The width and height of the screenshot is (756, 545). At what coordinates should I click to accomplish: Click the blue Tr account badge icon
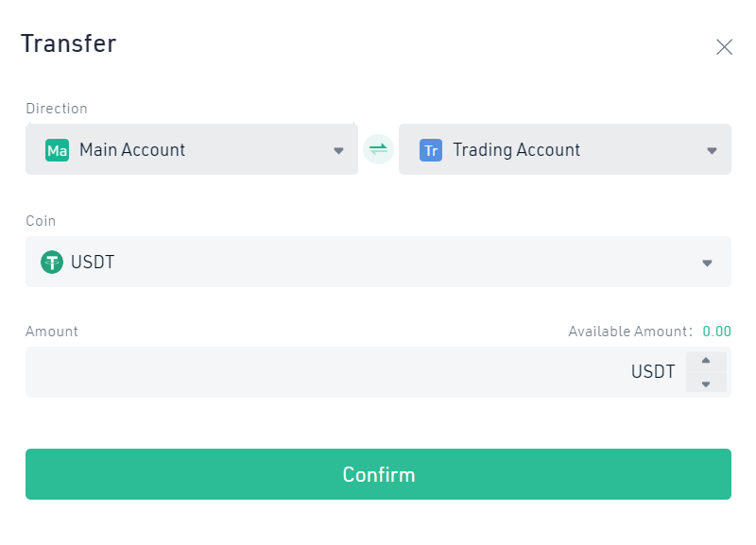(431, 150)
